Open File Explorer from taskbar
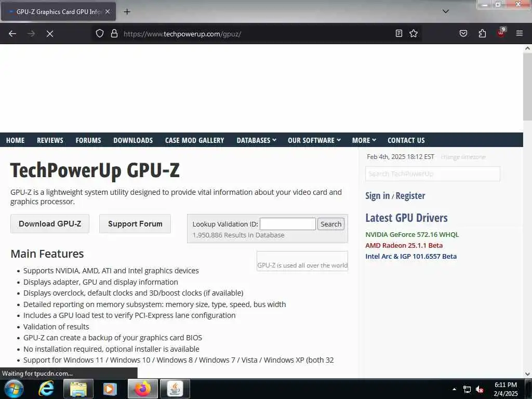Screen dimensions: 532x399 point(78,389)
